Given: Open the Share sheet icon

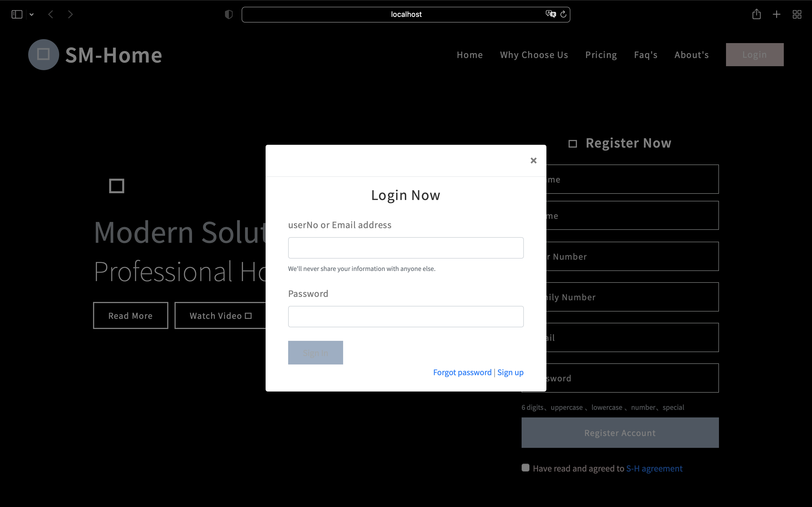Looking at the screenshot, I should click(x=756, y=14).
